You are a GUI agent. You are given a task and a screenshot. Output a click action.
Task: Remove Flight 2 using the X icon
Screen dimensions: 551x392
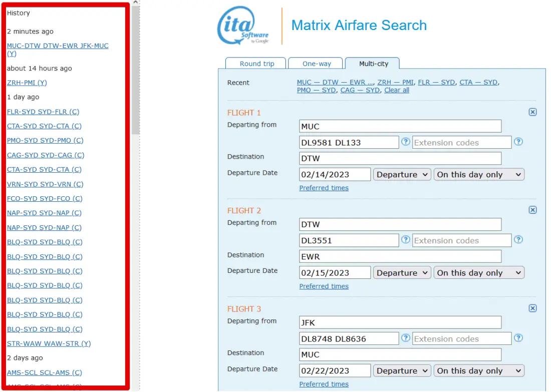coord(532,210)
